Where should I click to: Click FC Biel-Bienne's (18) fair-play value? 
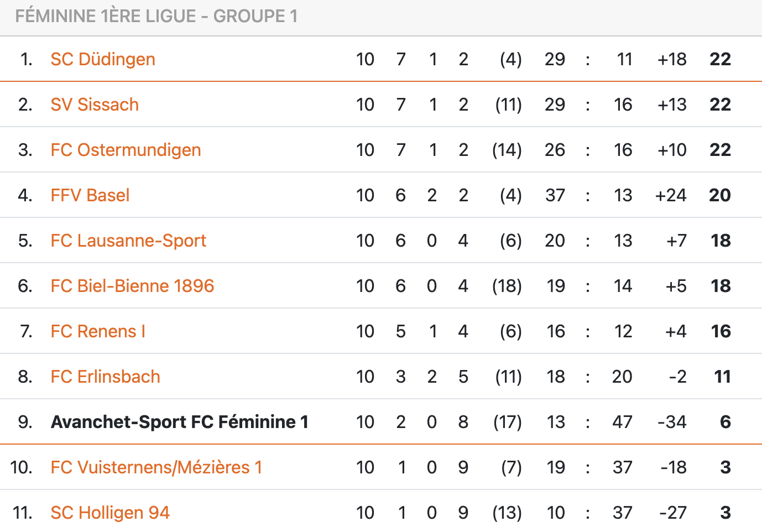507,286
